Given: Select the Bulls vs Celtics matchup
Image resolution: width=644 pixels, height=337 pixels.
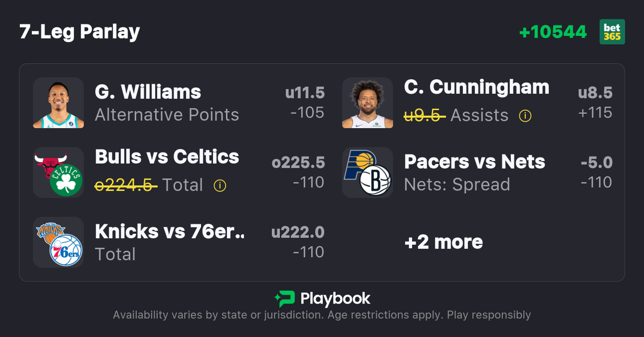Looking at the screenshot, I should pyautogui.click(x=167, y=157).
